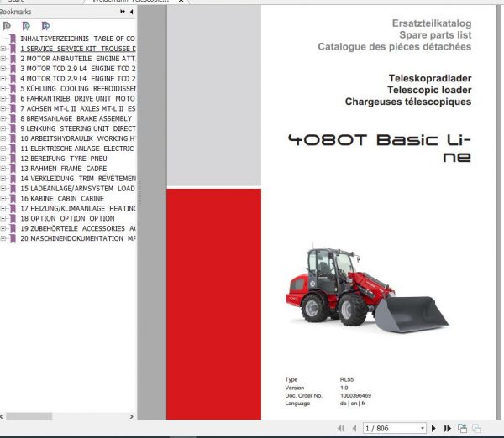Click the Language value de | en | fr
Viewport: 504px width, 438px height.
pyautogui.click(x=353, y=404)
